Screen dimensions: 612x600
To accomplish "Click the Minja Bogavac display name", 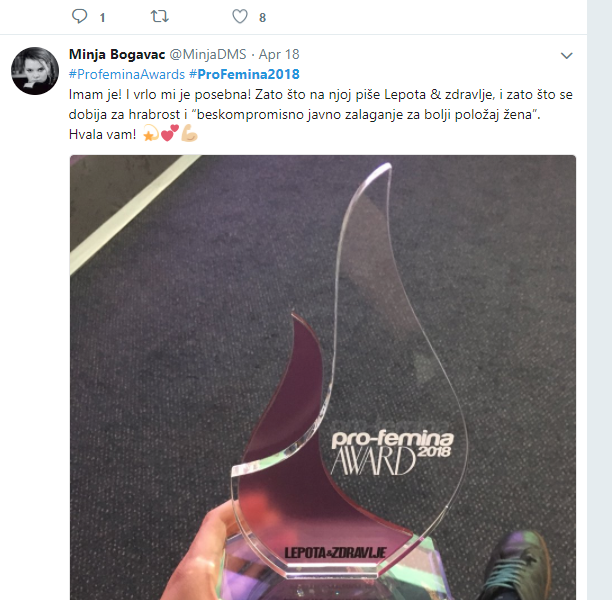I will point(117,54).
